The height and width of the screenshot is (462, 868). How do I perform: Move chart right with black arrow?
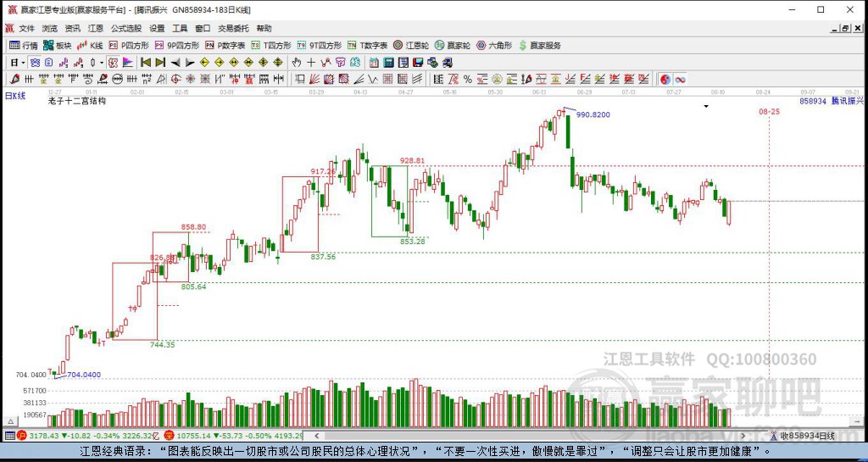[189, 63]
